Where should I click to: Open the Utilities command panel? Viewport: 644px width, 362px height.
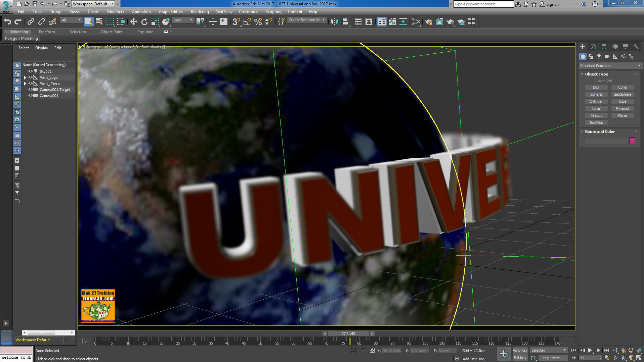coord(636,47)
